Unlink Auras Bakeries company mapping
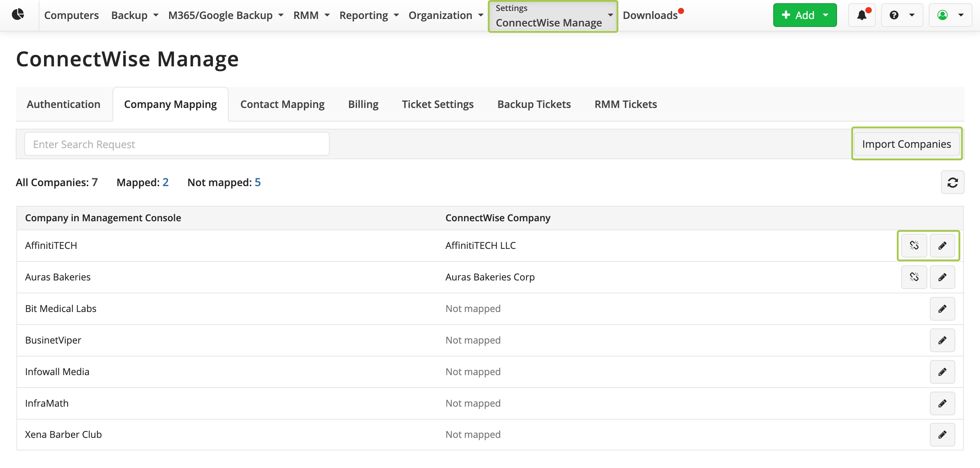 tap(914, 277)
